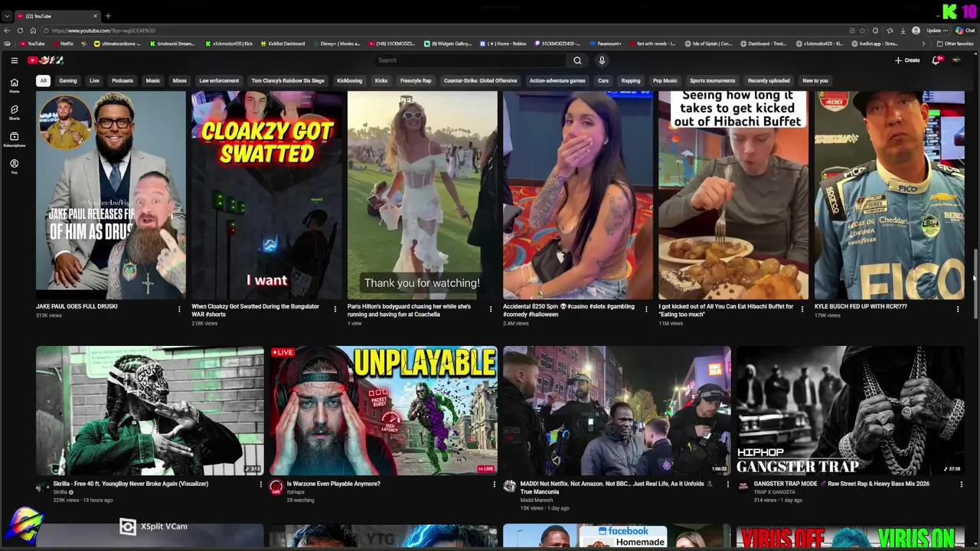Select the All filter chip
The width and height of the screenshot is (980, 551).
[44, 80]
